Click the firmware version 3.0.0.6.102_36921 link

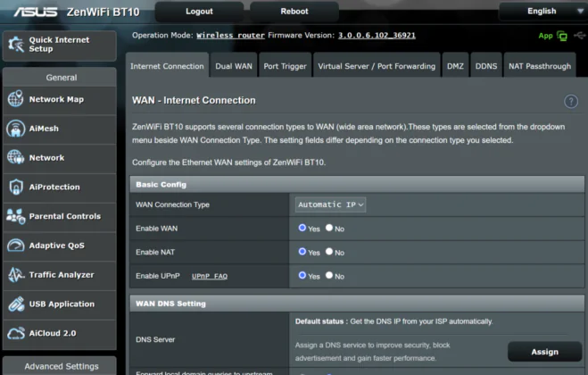[377, 36]
